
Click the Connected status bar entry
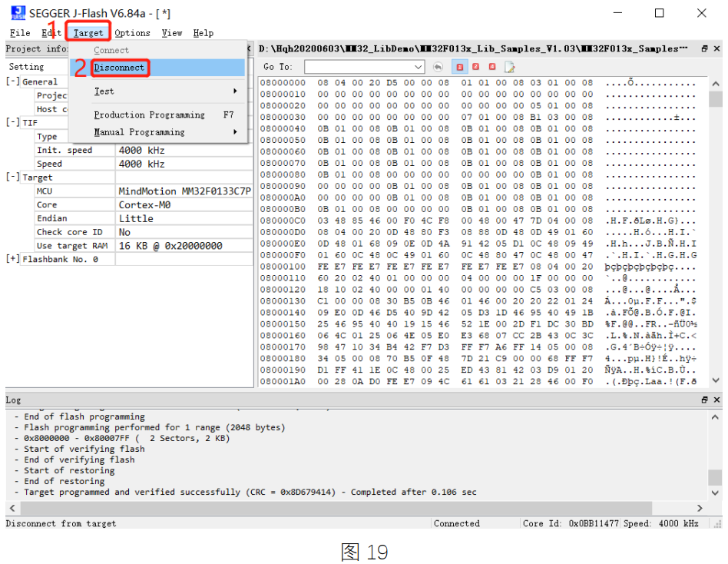457,523
